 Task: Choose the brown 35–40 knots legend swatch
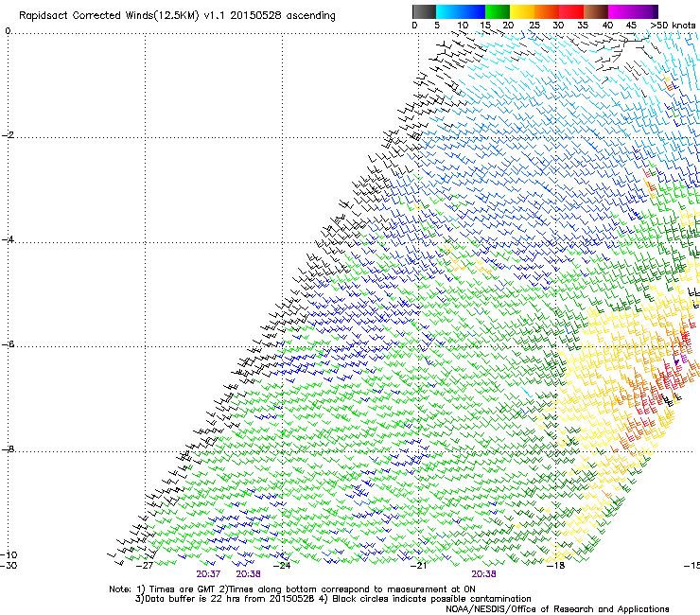click(596, 11)
